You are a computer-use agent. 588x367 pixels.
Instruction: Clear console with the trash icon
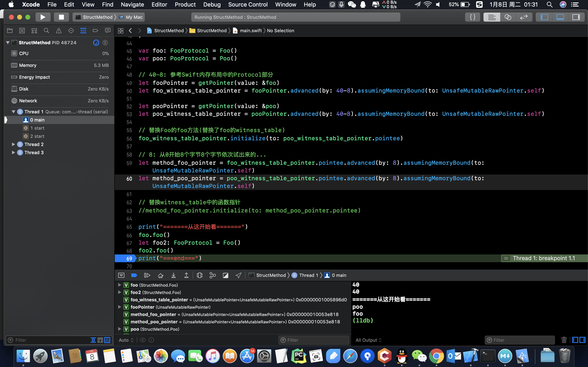pyautogui.click(x=564, y=340)
